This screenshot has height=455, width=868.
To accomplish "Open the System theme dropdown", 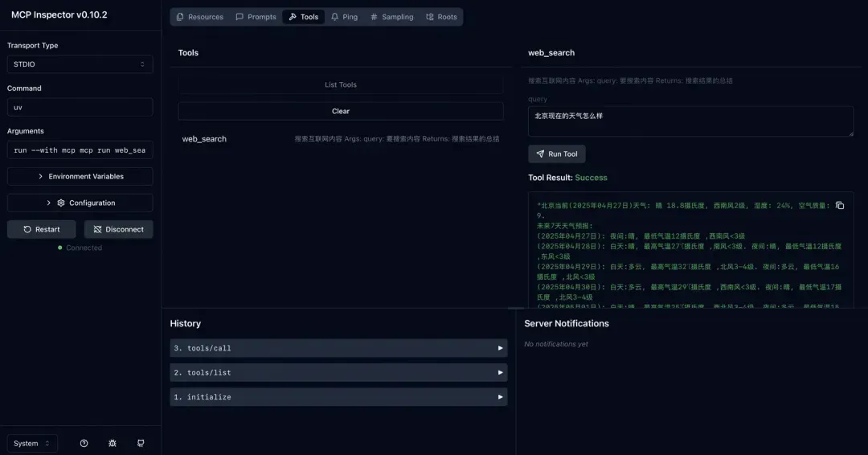I will point(32,444).
